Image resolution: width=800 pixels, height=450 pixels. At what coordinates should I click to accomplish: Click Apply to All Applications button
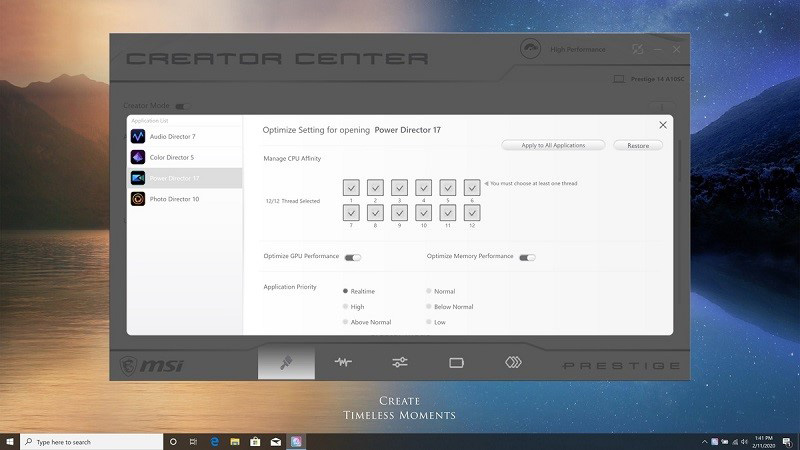tap(553, 145)
